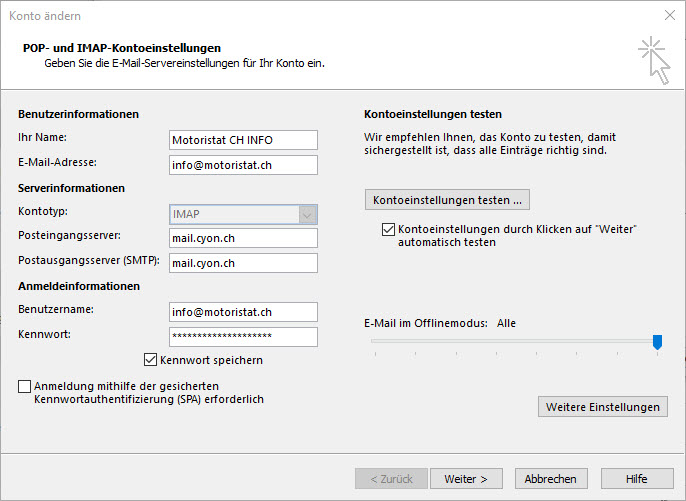Proceed with the Weiter button
The width and height of the screenshot is (686, 501).
click(466, 479)
